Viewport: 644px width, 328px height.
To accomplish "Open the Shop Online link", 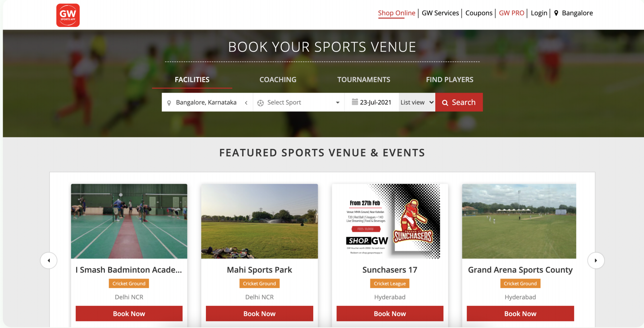I will 396,13.
